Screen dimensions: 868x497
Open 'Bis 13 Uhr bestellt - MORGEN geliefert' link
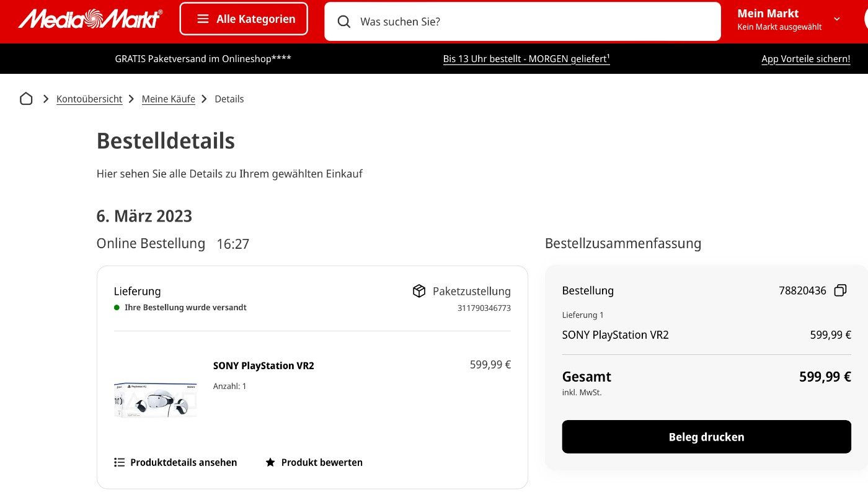click(526, 59)
